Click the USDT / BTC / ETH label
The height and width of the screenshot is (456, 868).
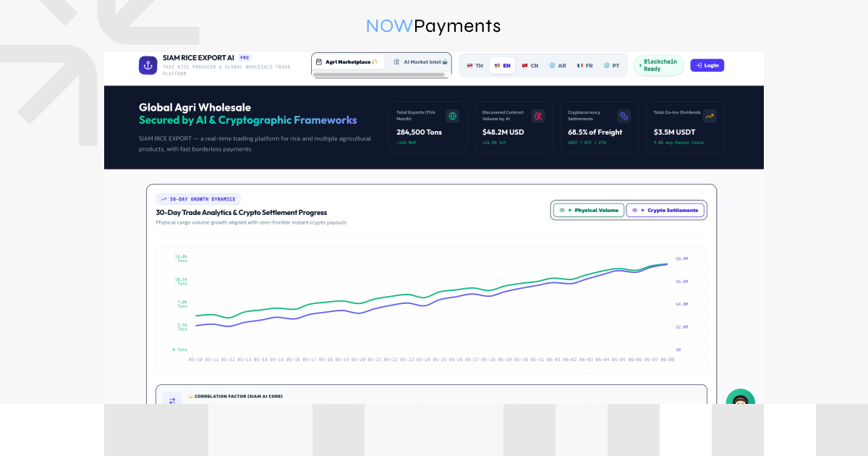[x=587, y=143]
